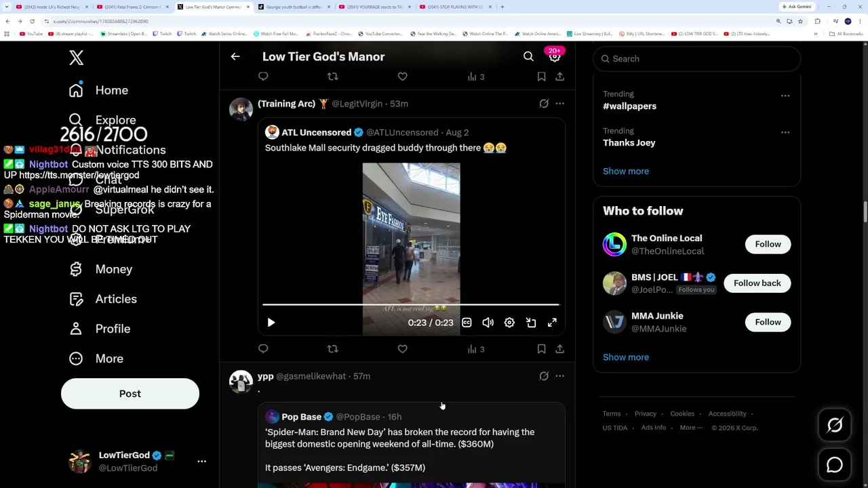Like the ATL Uncensored video post
868x488 pixels.
click(402, 349)
